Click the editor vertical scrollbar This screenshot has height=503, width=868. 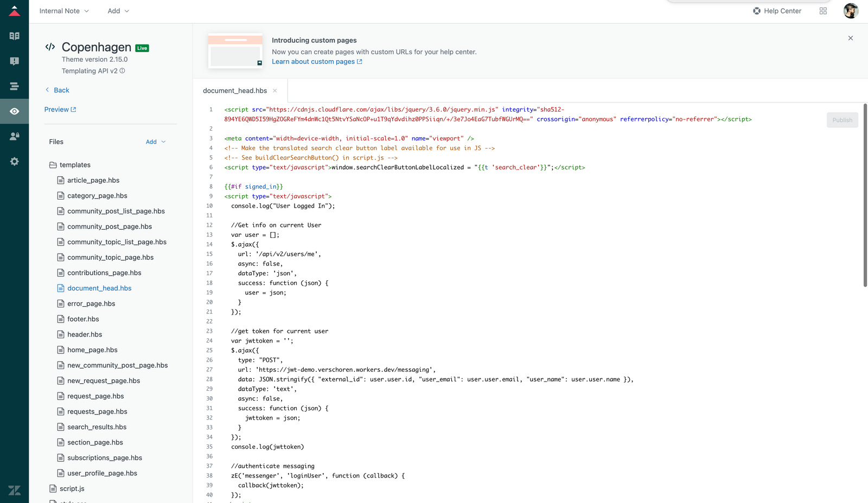(x=865, y=195)
